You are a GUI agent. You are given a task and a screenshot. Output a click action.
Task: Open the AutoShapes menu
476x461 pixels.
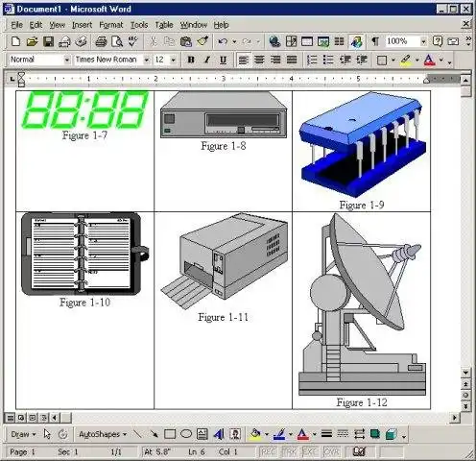click(103, 434)
